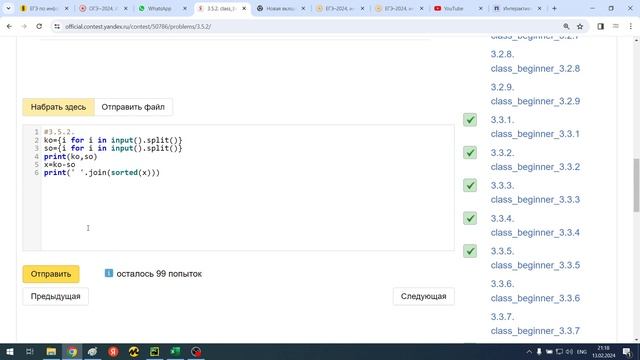Click green checkmark beside problem 3.3.4
Viewport: 640px width, 360px height.
(470, 218)
